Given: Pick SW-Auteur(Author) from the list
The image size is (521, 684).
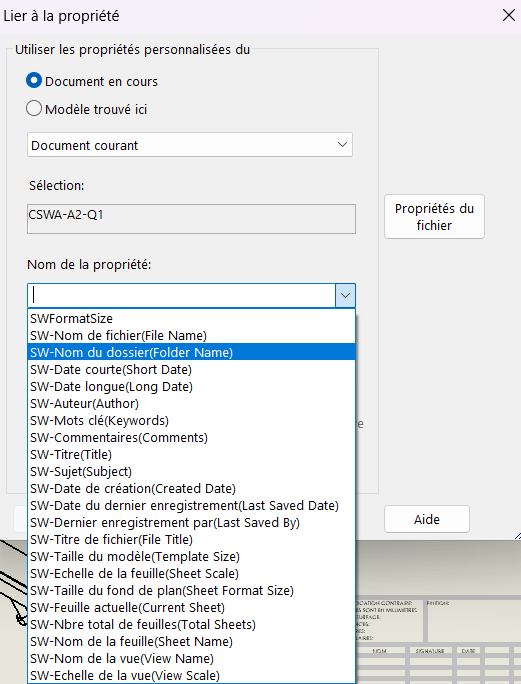Looking at the screenshot, I should point(192,404).
